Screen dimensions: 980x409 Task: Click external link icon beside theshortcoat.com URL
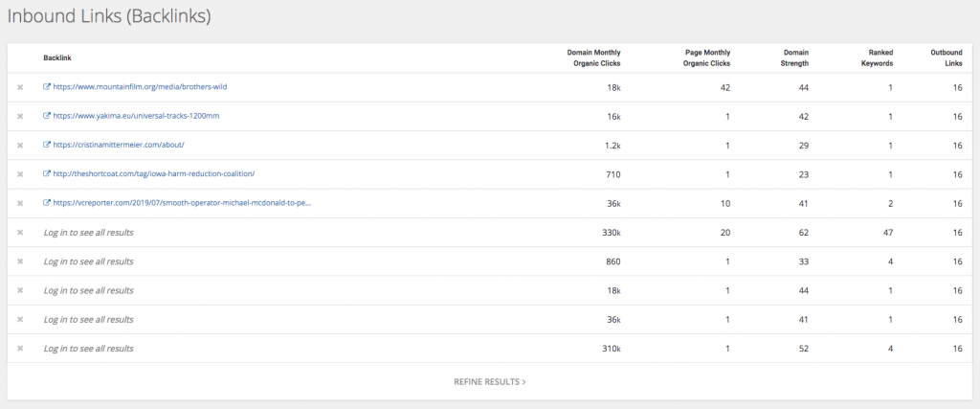46,174
